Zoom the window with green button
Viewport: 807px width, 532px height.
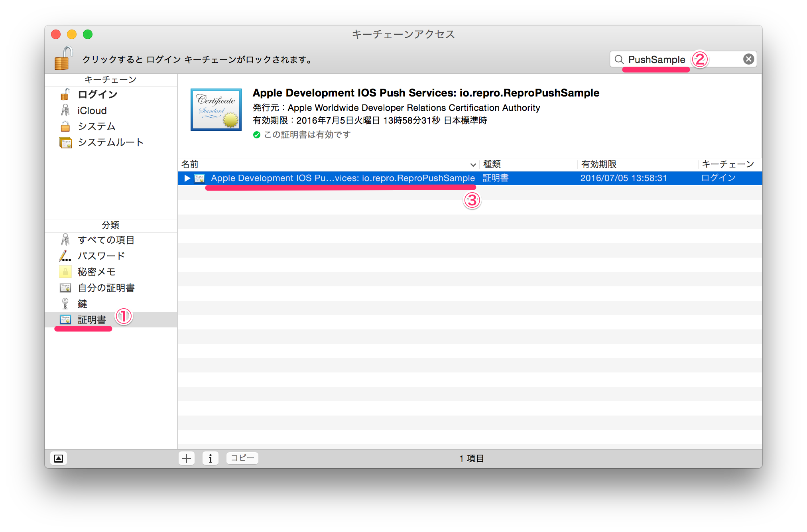click(88, 34)
